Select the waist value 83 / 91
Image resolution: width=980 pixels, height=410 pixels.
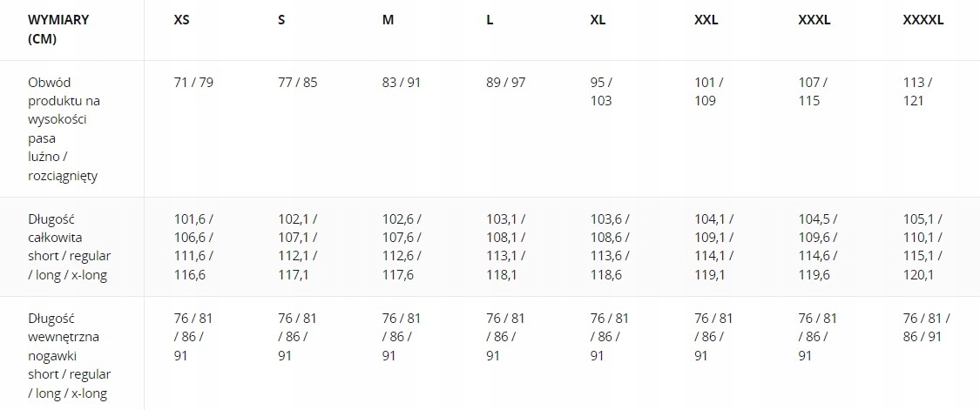[x=402, y=83]
